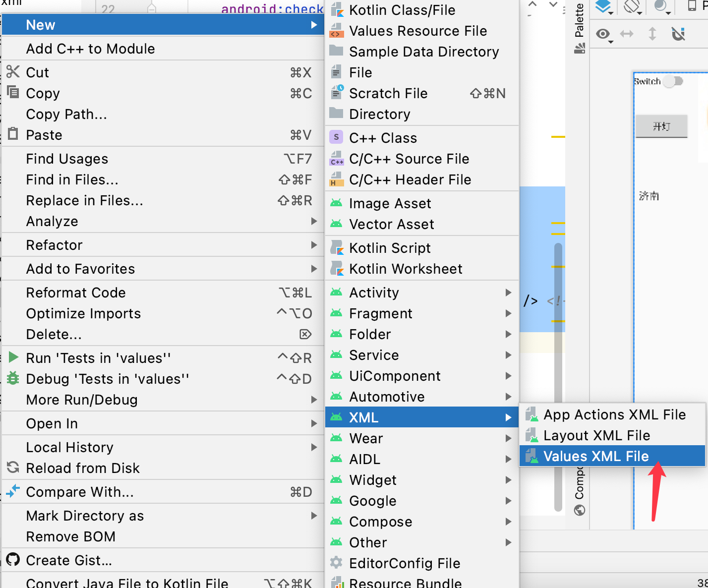Click Delete... command
The width and height of the screenshot is (708, 588).
[x=163, y=334]
